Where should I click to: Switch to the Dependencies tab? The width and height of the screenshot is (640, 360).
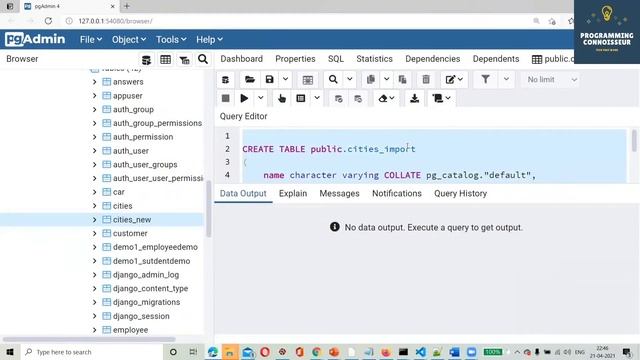click(433, 59)
